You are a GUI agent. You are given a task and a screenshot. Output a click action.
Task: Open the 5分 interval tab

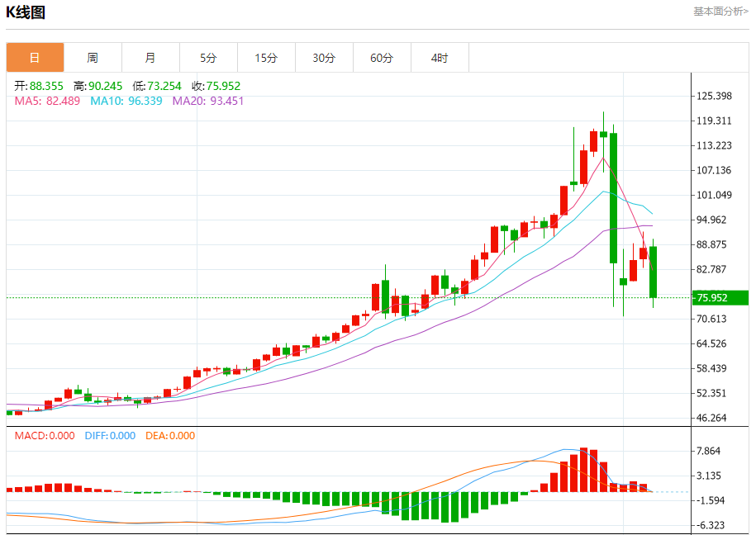(208, 58)
